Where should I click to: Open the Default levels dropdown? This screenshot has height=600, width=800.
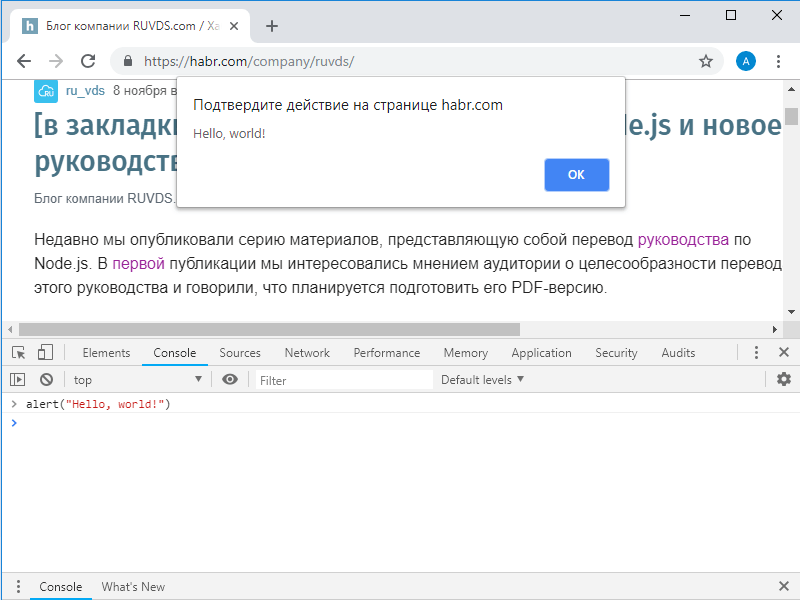[482, 380]
